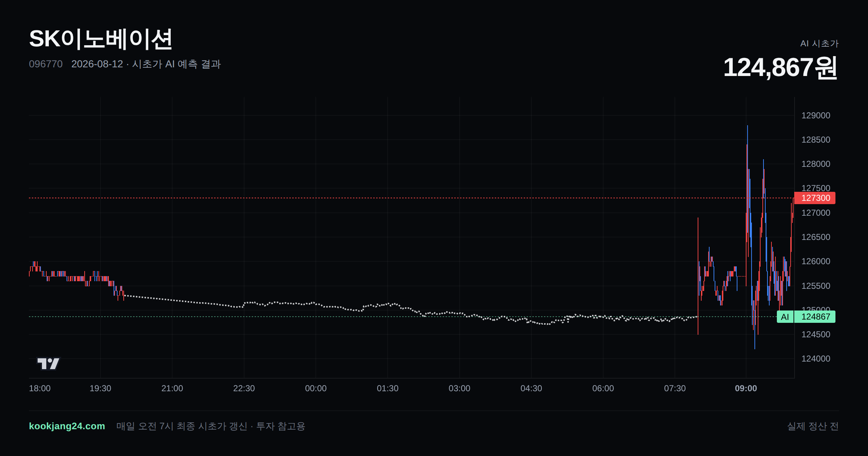Click the footer text 매일 오전 7시 최종 시초가 갱신

click(182, 426)
